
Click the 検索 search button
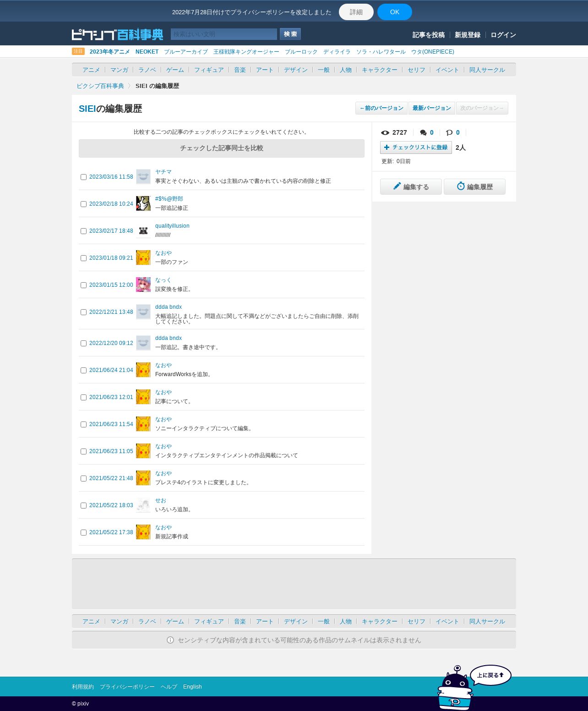coord(290,34)
